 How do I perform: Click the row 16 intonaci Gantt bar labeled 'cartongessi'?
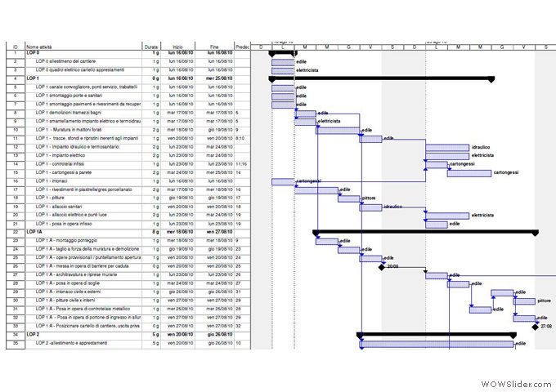pyautogui.click(x=283, y=181)
